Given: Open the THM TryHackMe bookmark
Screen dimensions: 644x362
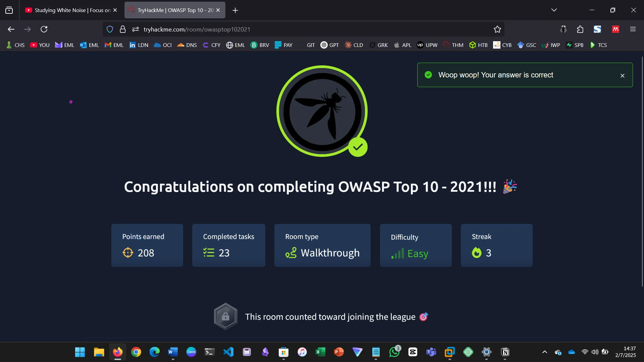Looking at the screenshot, I should 453,45.
